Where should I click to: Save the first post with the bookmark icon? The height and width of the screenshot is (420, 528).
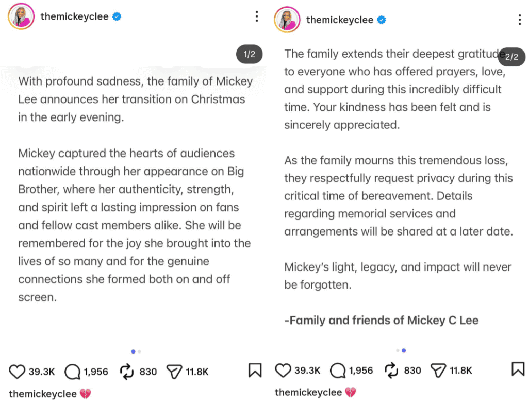tap(255, 371)
